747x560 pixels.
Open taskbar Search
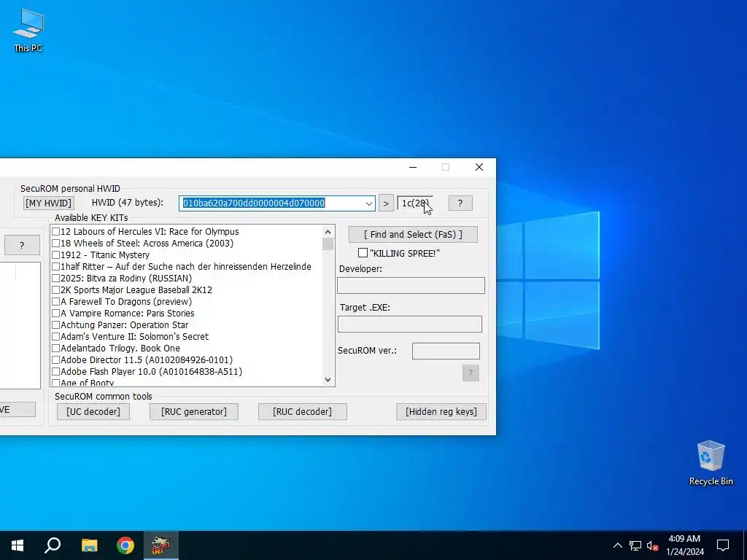tap(53, 545)
